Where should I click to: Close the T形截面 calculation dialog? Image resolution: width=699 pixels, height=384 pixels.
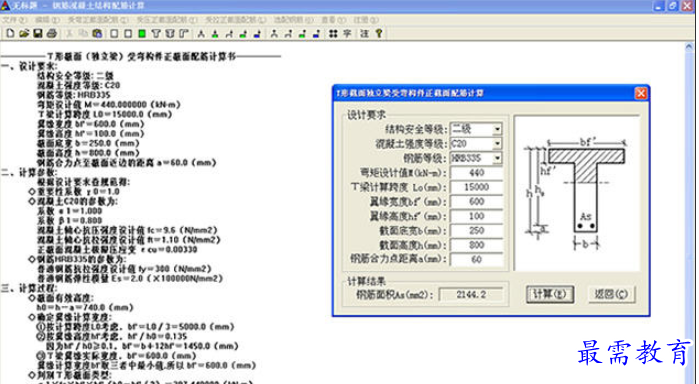tap(641, 93)
